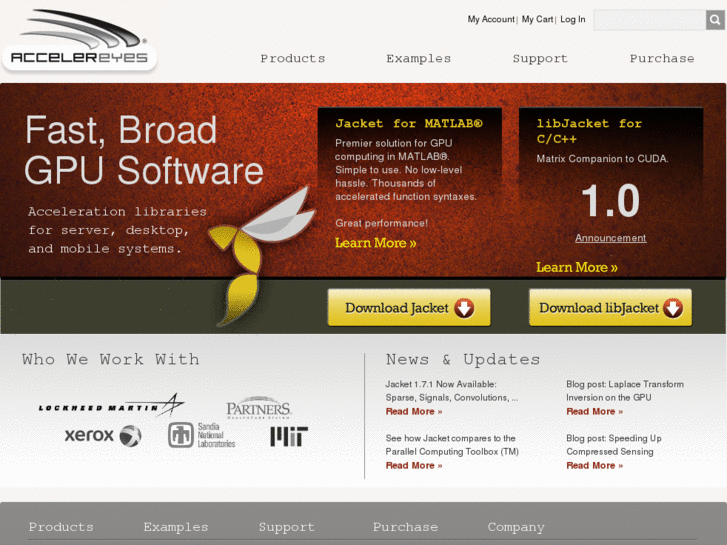This screenshot has width=727, height=545.
Task: Click Learn More under libJacket for C/C++
Action: coord(577,268)
